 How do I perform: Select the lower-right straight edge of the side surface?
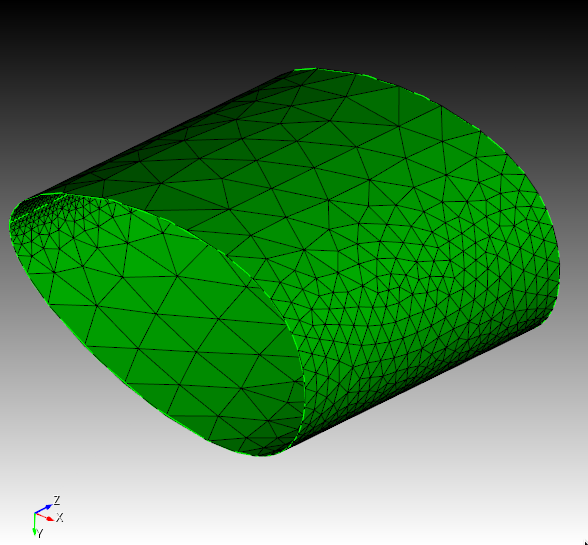[x=420, y=386]
